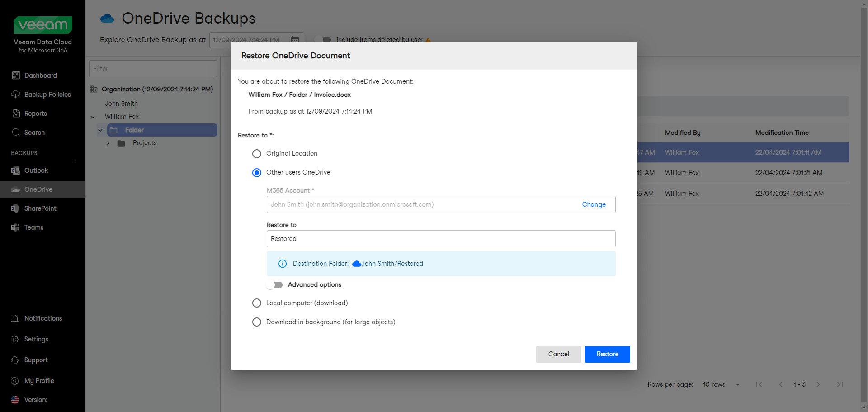Open the calendar date picker icon
Viewport: 868px width, 412px height.
[295, 40]
